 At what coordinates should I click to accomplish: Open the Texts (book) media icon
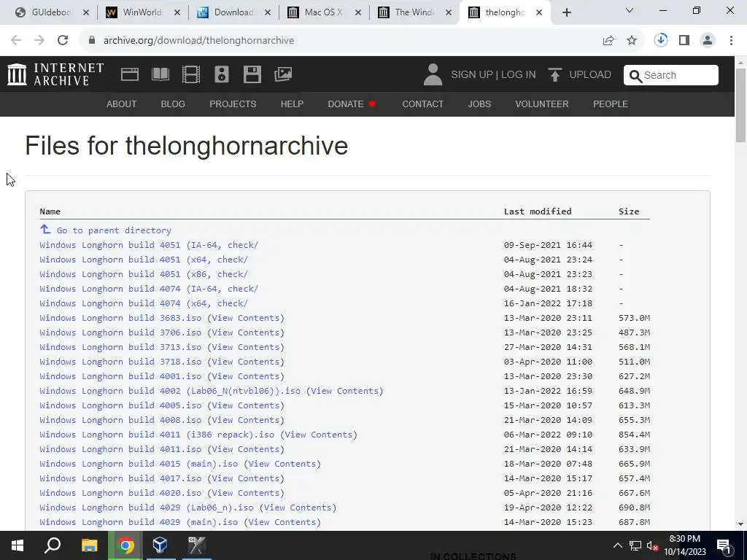160,74
